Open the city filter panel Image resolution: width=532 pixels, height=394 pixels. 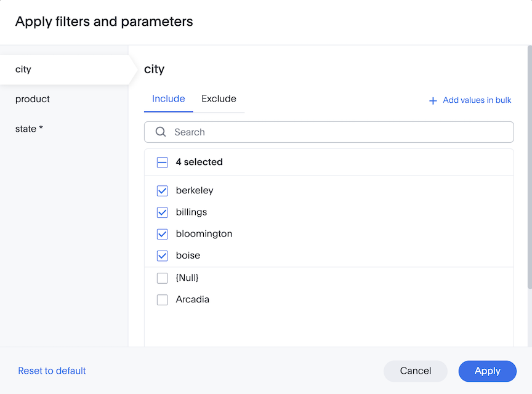tap(23, 69)
